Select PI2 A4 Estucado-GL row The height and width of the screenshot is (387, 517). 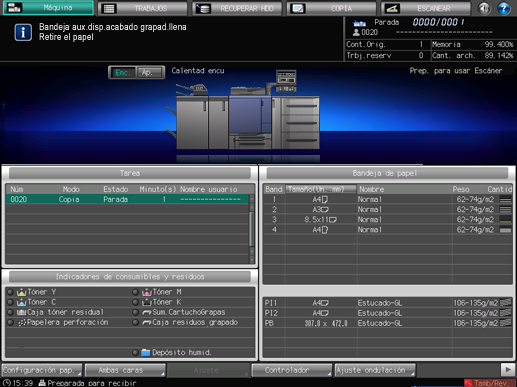click(388, 313)
